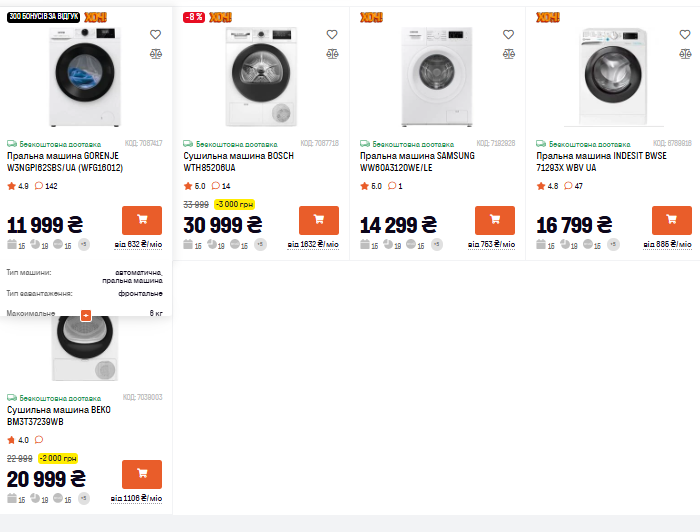The height and width of the screenshot is (532, 700).
Task: Click the BOSCH dryer product image
Action: 262,75
